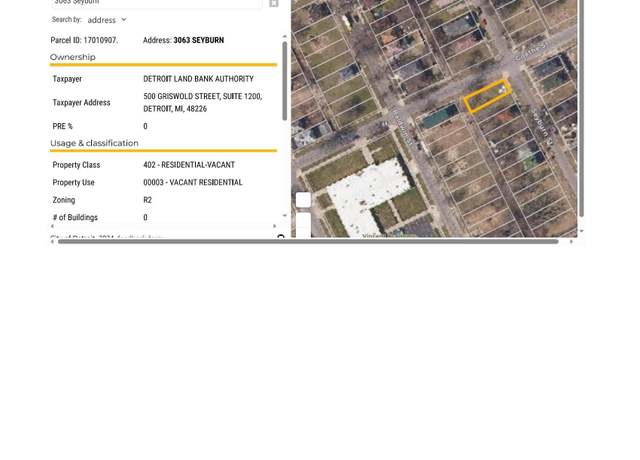Image resolution: width=640 pixels, height=460 pixels.
Task: Click the # of Buildings label
Action: (x=75, y=218)
